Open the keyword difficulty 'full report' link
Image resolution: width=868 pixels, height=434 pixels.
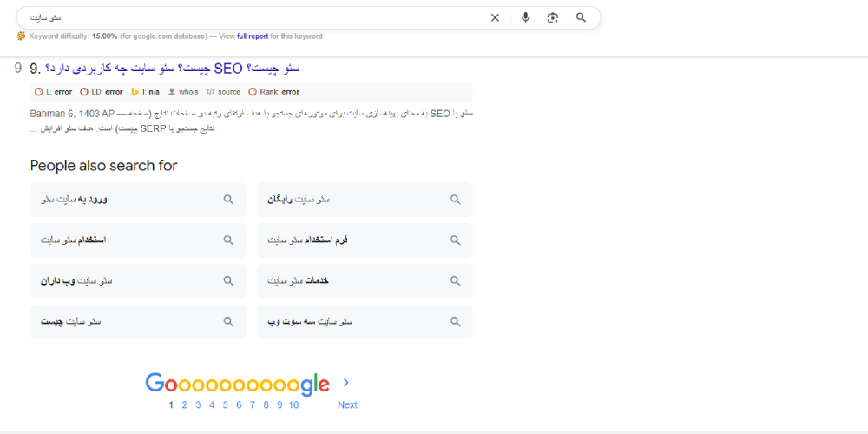tap(253, 36)
